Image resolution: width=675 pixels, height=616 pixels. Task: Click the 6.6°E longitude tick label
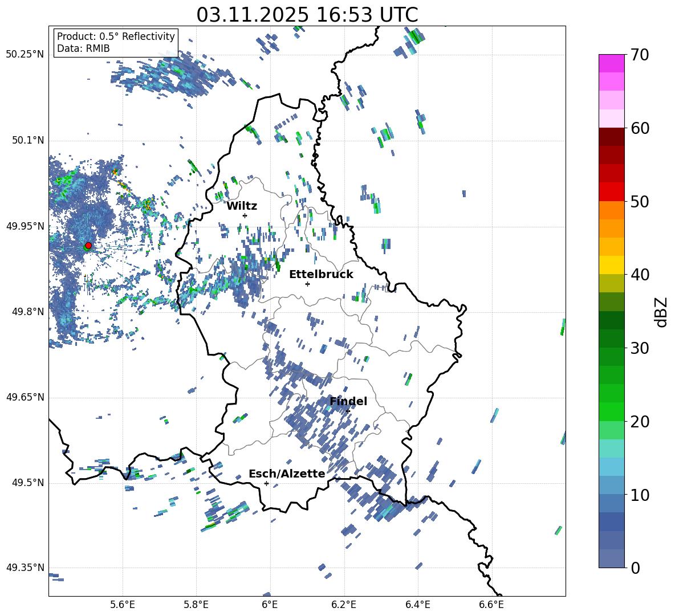pyautogui.click(x=491, y=604)
